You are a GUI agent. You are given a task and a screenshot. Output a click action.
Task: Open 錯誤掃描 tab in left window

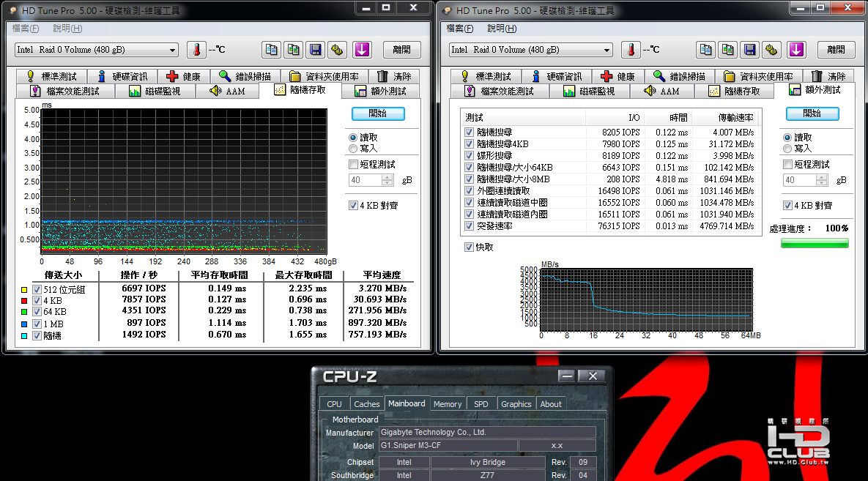pyautogui.click(x=245, y=76)
